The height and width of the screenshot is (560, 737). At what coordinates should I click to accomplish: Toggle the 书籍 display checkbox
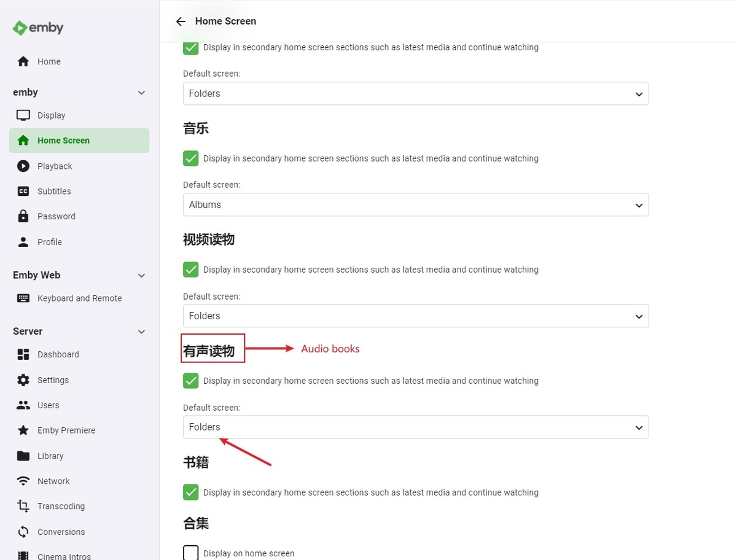click(191, 492)
